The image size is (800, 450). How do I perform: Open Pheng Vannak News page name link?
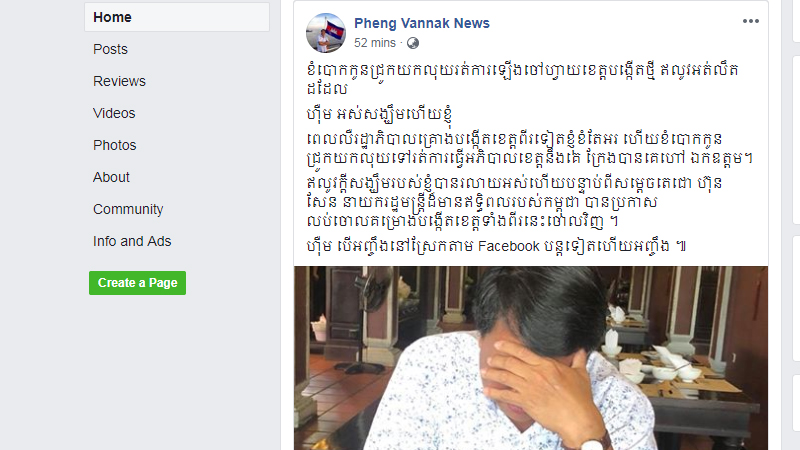[x=421, y=23]
